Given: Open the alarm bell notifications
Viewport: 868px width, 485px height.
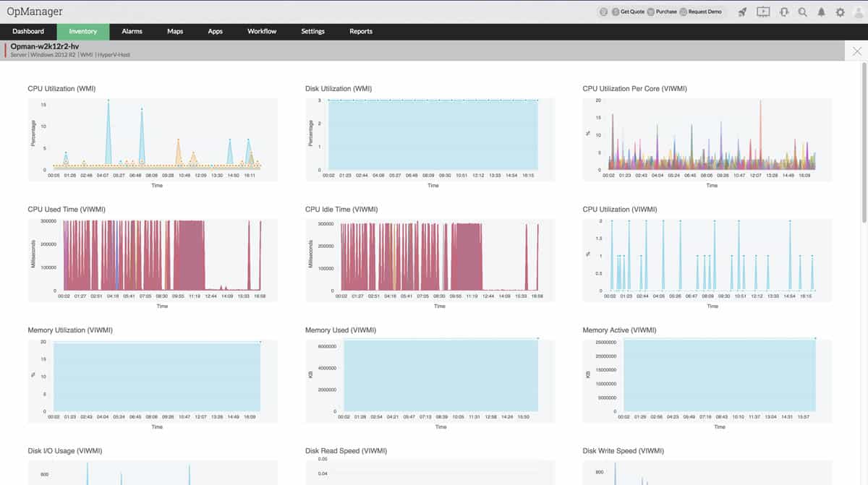Looking at the screenshot, I should pos(822,12).
